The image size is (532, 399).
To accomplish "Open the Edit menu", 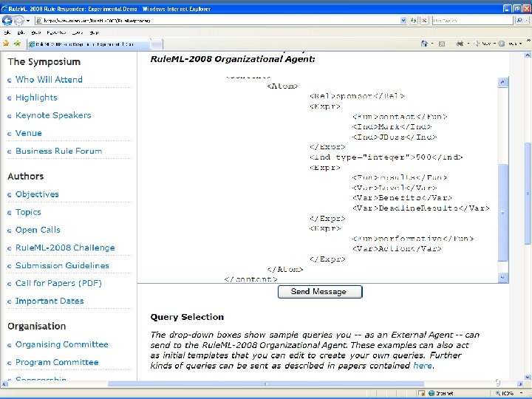I will pos(21,33).
